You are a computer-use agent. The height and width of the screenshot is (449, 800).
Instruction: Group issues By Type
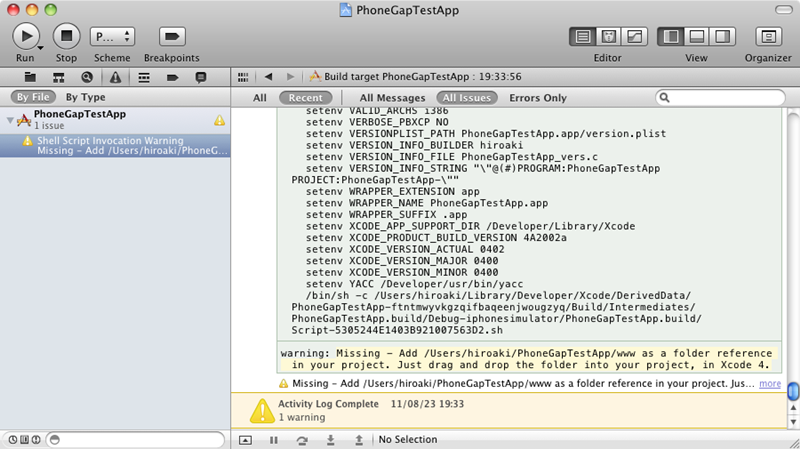[85, 97]
